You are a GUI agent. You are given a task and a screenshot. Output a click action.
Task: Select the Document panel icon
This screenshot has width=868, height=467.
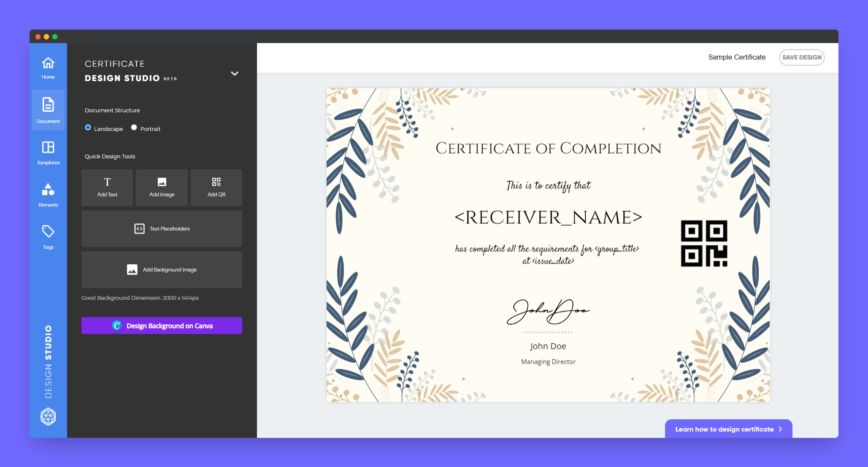pos(48,110)
